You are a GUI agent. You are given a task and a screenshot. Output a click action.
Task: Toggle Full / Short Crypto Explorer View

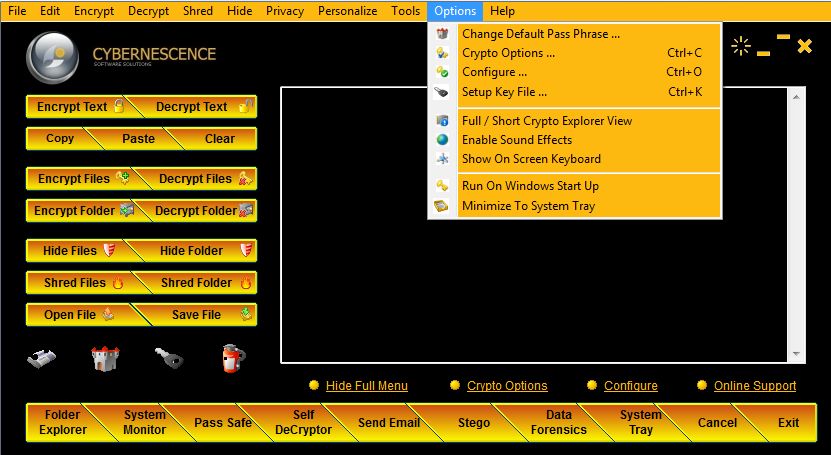(x=574, y=121)
